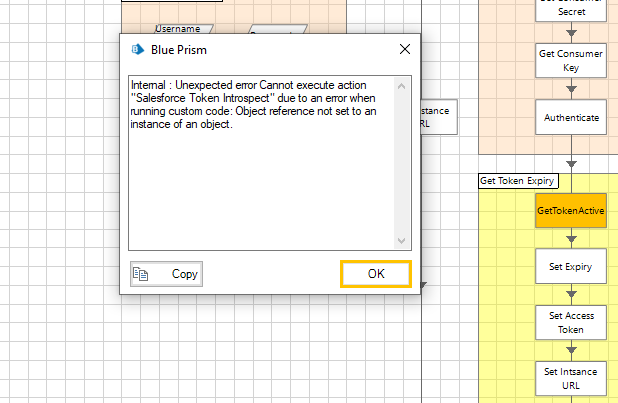The height and width of the screenshot is (403, 618).
Task: Select the Set Expiry stage
Action: click(571, 267)
